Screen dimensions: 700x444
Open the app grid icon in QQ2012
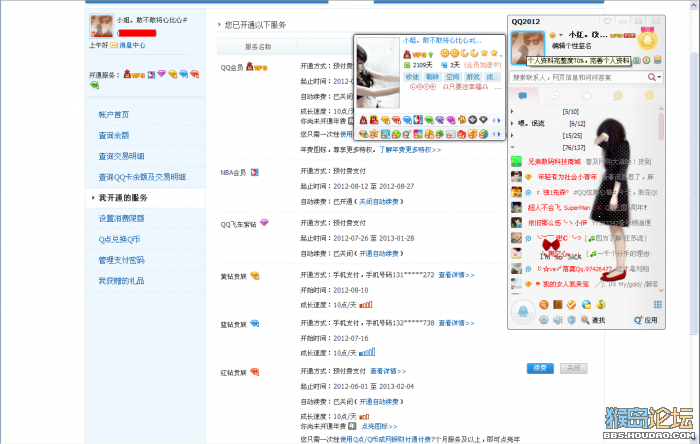click(658, 304)
